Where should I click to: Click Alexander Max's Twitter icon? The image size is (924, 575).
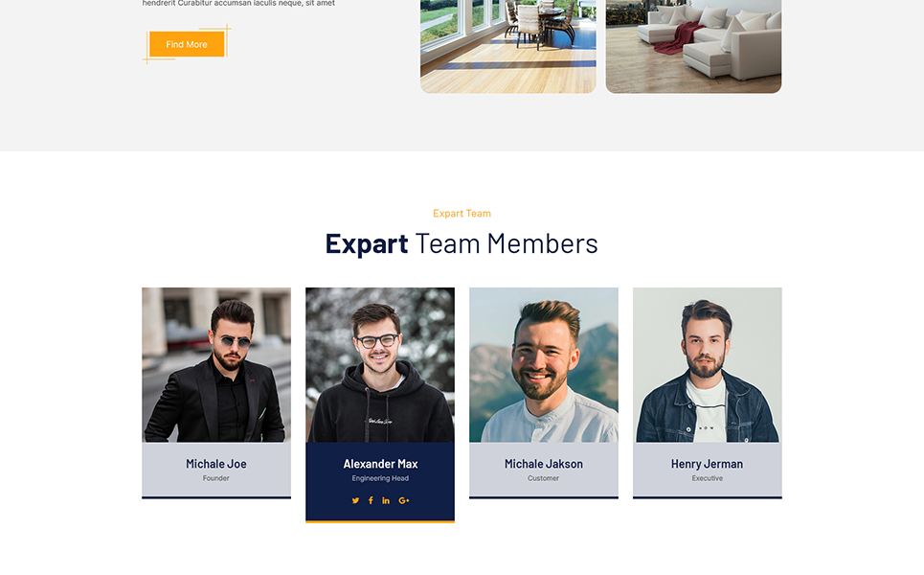click(355, 500)
